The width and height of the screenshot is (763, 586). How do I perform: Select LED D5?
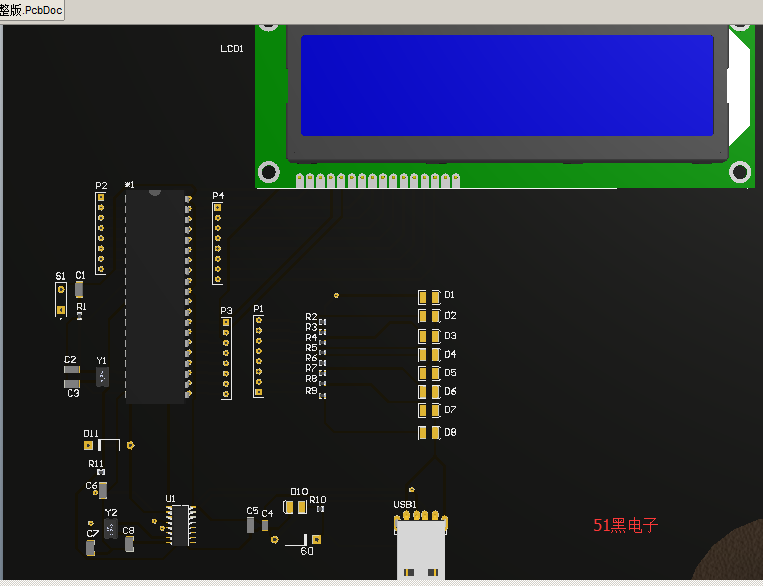429,373
